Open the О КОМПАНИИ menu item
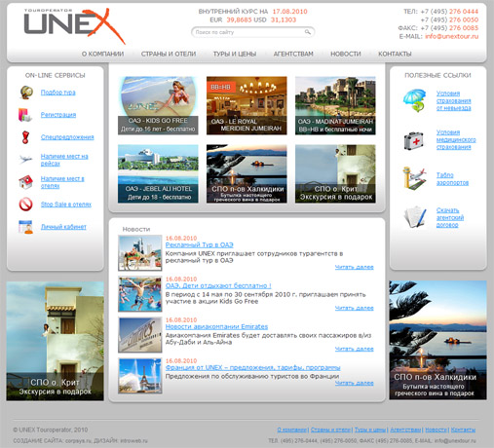 point(102,54)
